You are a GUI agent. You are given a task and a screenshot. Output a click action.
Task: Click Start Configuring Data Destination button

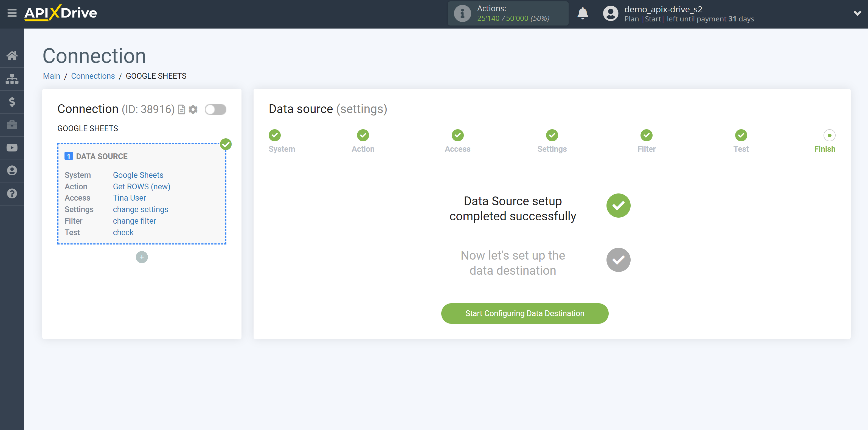(525, 313)
